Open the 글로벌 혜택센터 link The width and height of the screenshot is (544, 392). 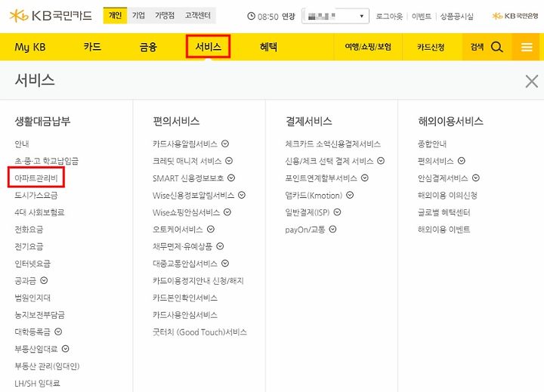coord(444,212)
